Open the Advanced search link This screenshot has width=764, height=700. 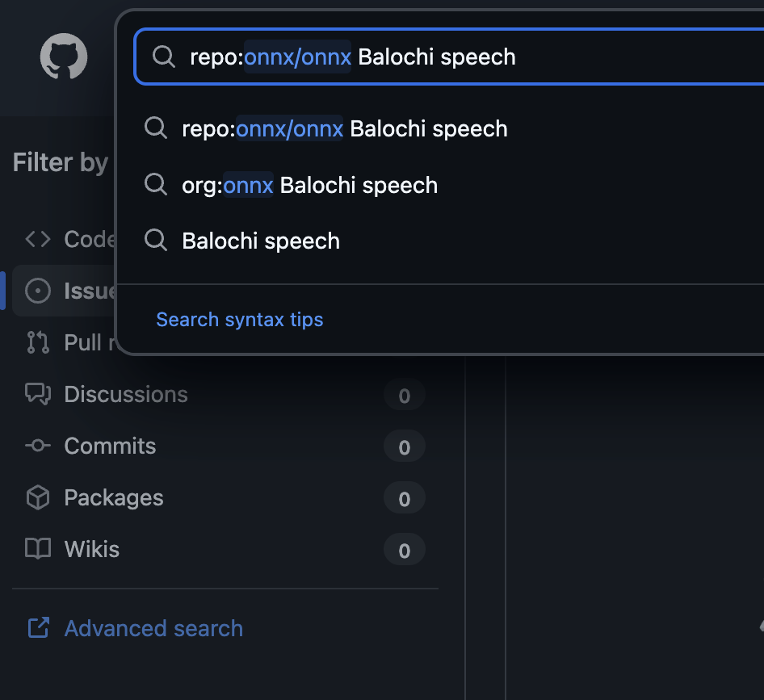(x=153, y=628)
